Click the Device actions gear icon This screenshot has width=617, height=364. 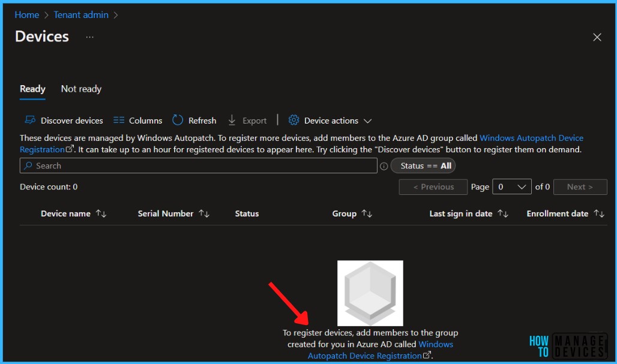coord(293,120)
